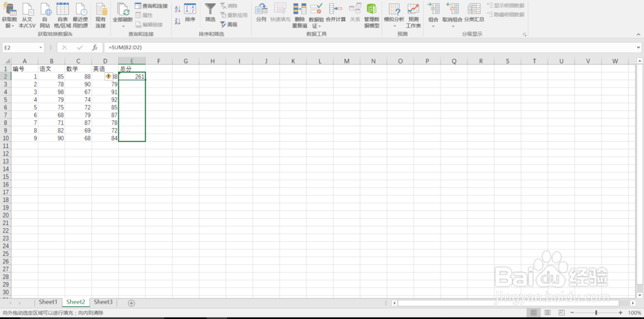Import data 从文本/CSV
The image size is (644, 319).
(28, 15)
